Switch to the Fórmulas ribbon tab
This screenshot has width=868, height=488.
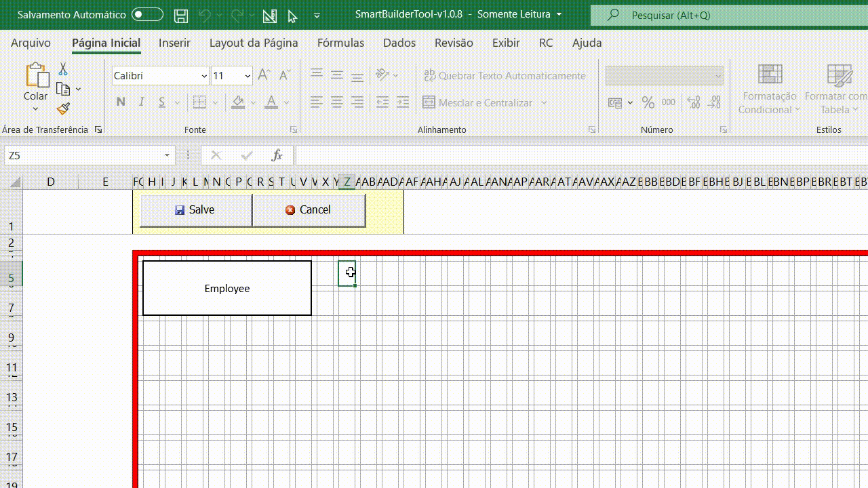click(340, 43)
